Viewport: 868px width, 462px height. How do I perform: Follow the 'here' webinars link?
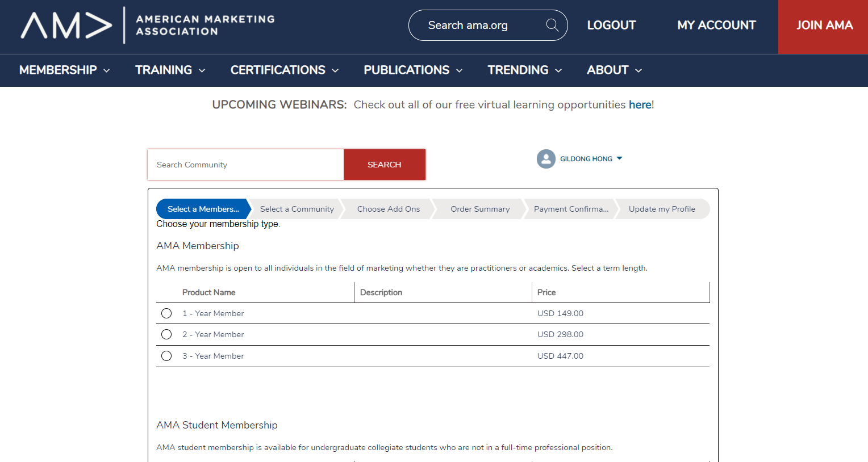click(640, 104)
